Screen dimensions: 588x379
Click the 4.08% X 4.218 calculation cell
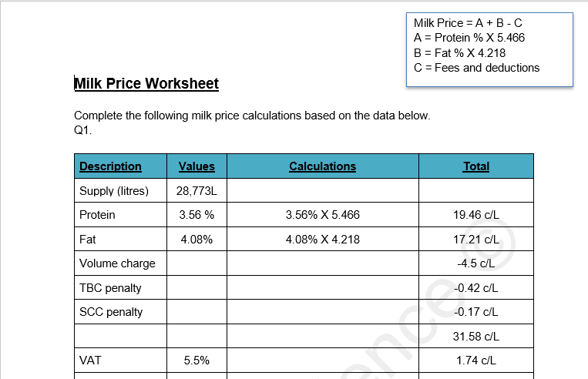pos(322,240)
